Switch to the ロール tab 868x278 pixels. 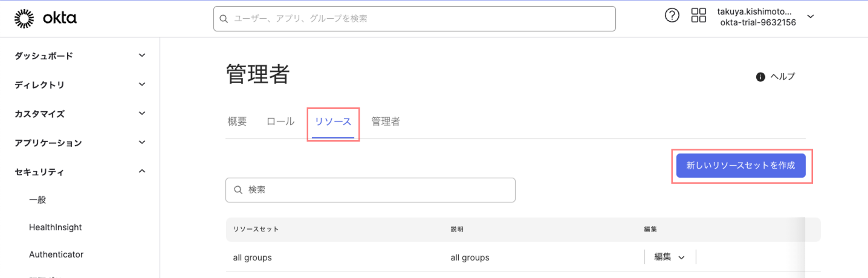280,121
